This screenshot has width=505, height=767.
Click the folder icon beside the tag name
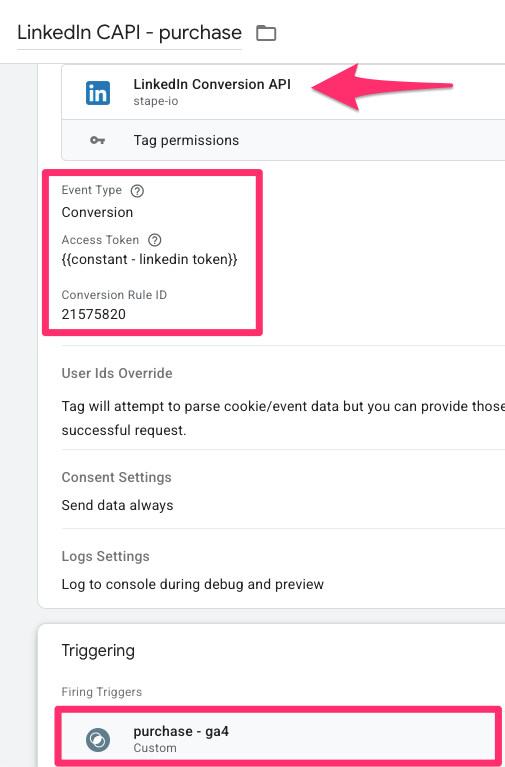tap(266, 33)
